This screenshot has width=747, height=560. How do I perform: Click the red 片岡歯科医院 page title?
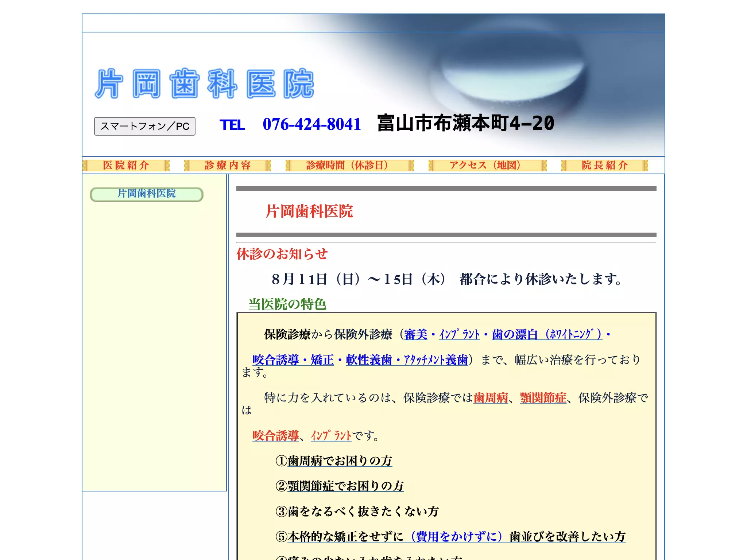(309, 211)
